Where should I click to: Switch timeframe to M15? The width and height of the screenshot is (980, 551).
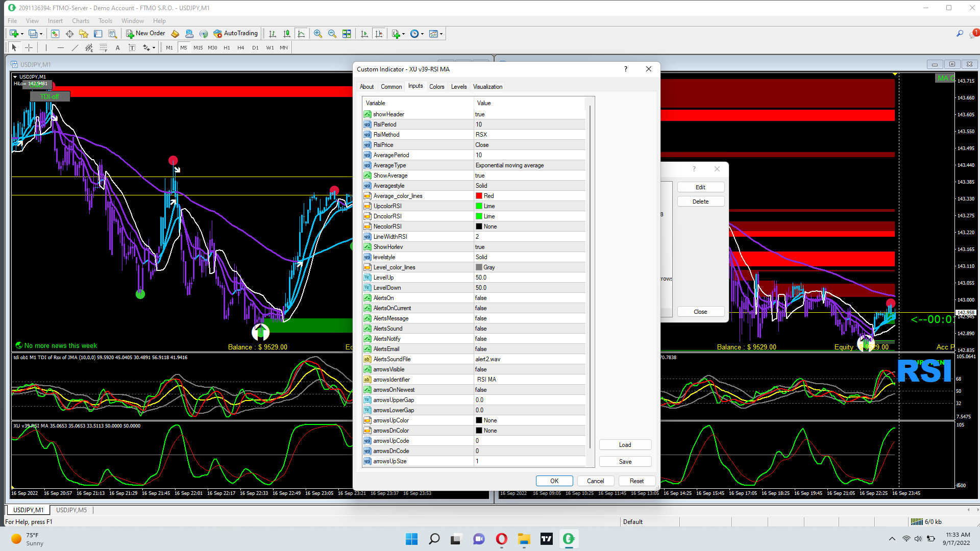click(x=198, y=47)
